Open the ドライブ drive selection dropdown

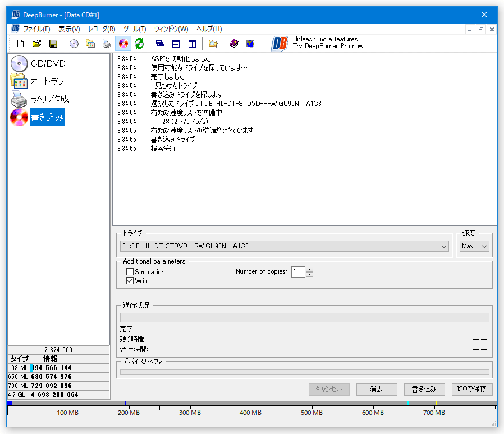tap(284, 246)
